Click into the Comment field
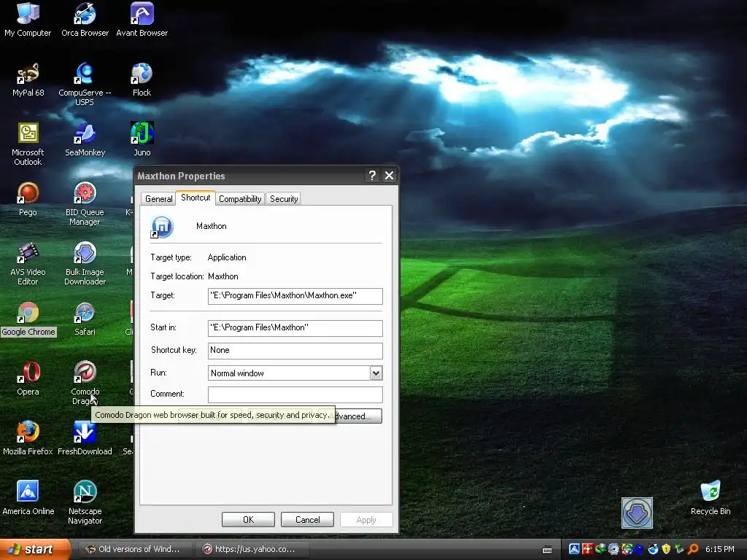747x560 pixels. 295,394
